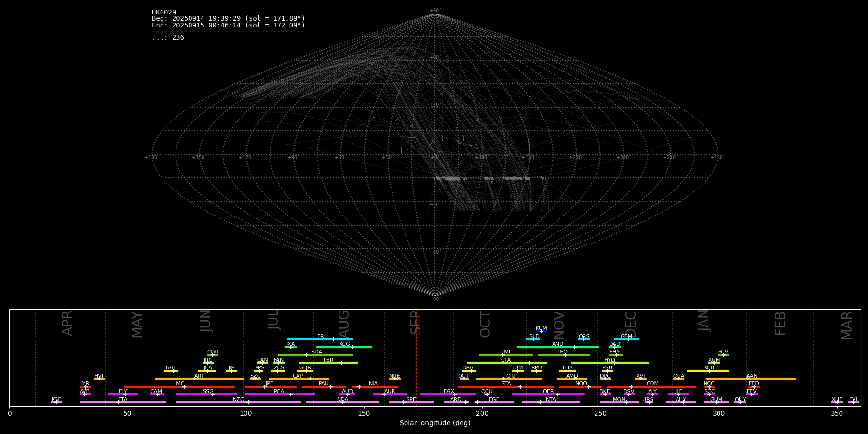868x434 pixels.
Task: Click the MAR month label
Action: click(x=847, y=325)
